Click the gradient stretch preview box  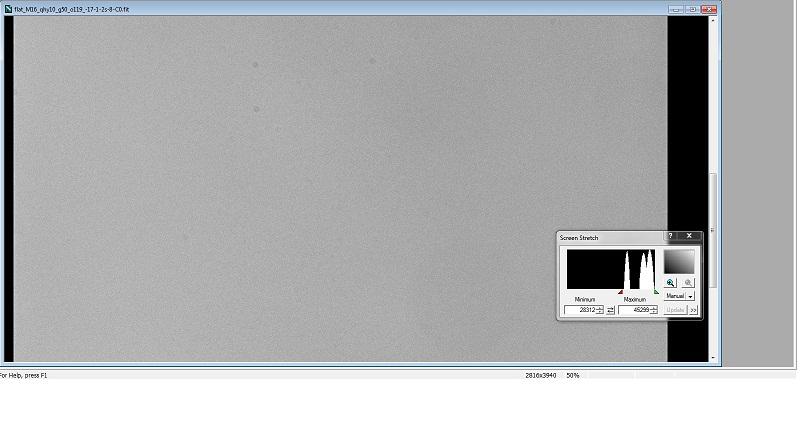click(x=679, y=261)
